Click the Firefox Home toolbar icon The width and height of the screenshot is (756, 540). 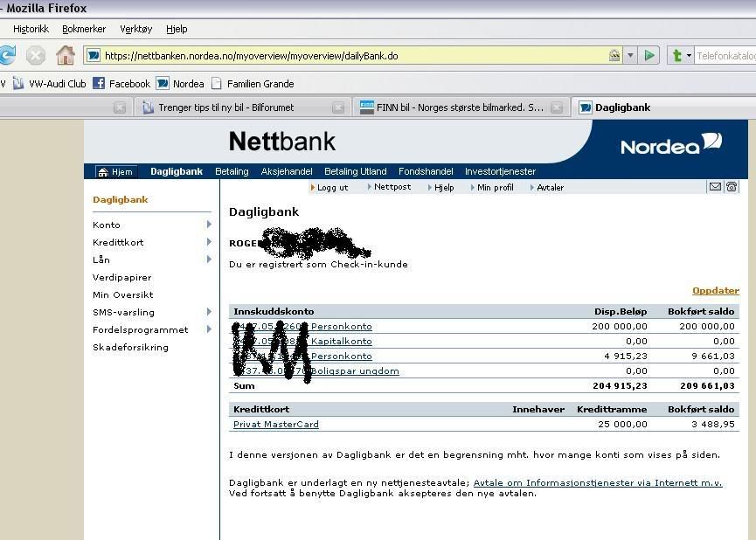pyautogui.click(x=65, y=55)
